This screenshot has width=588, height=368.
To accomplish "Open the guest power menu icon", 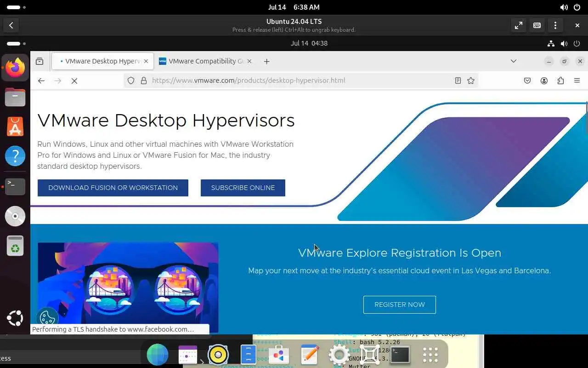I will (577, 44).
